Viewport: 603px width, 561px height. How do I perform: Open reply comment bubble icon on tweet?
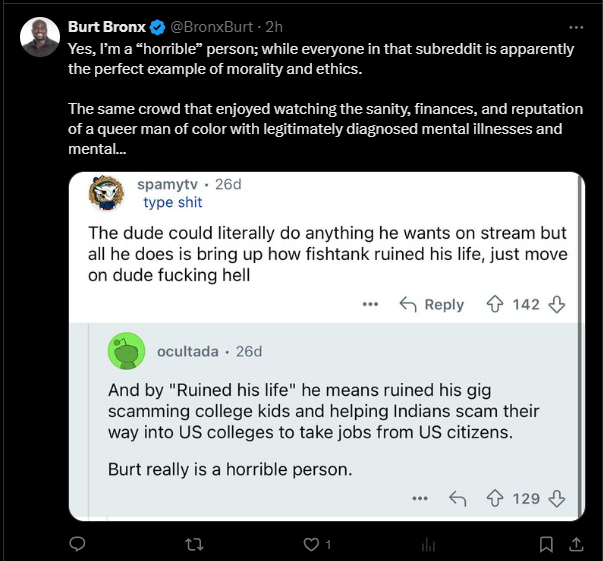click(x=77, y=544)
